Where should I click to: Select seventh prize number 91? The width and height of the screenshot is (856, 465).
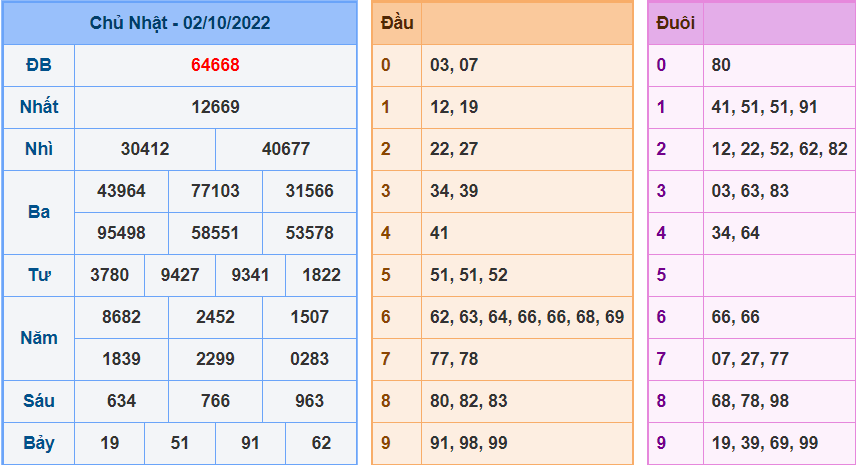[250, 443]
